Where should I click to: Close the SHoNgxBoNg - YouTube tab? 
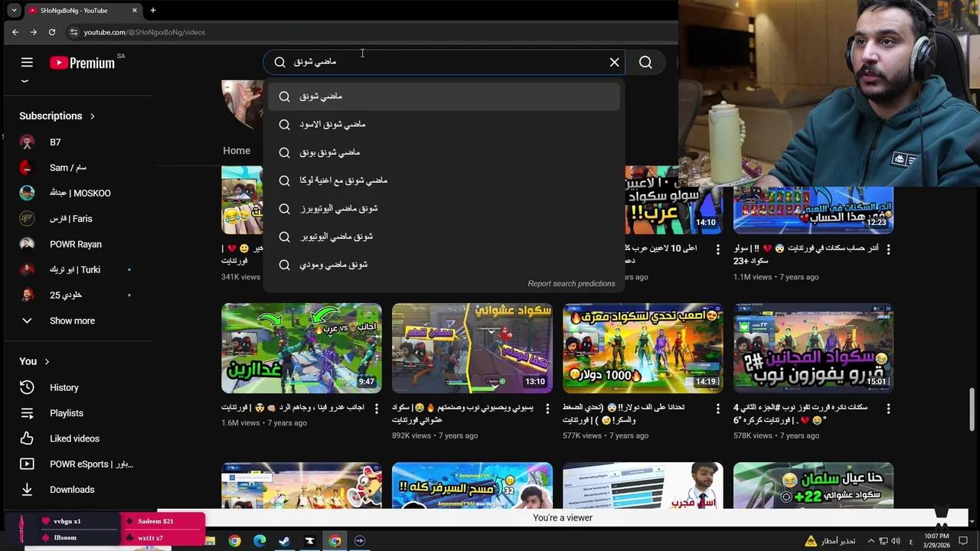(135, 11)
